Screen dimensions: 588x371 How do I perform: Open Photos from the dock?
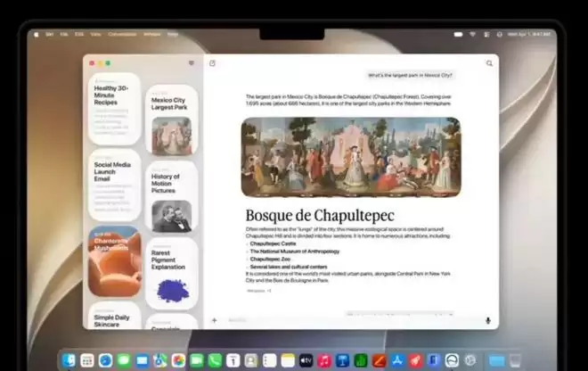178,361
